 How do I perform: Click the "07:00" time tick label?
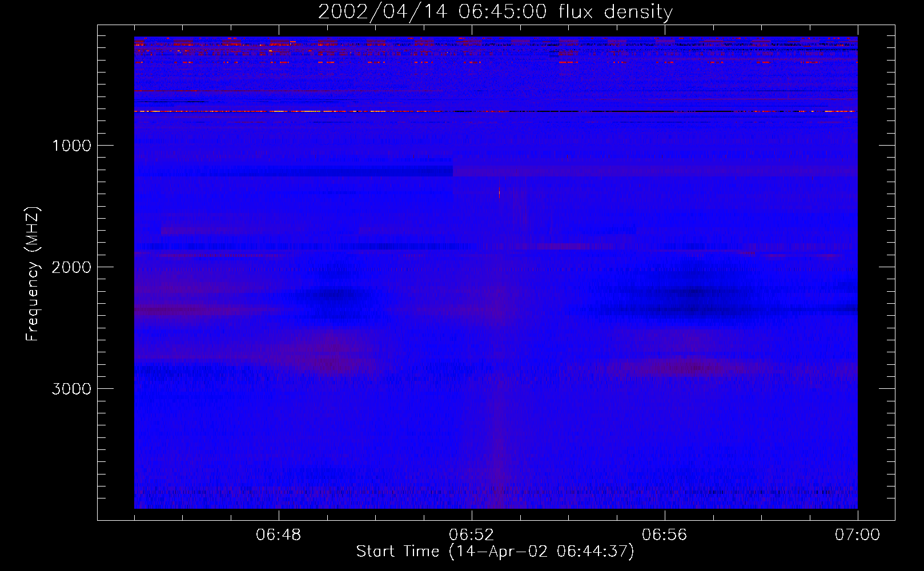pyautogui.click(x=858, y=536)
